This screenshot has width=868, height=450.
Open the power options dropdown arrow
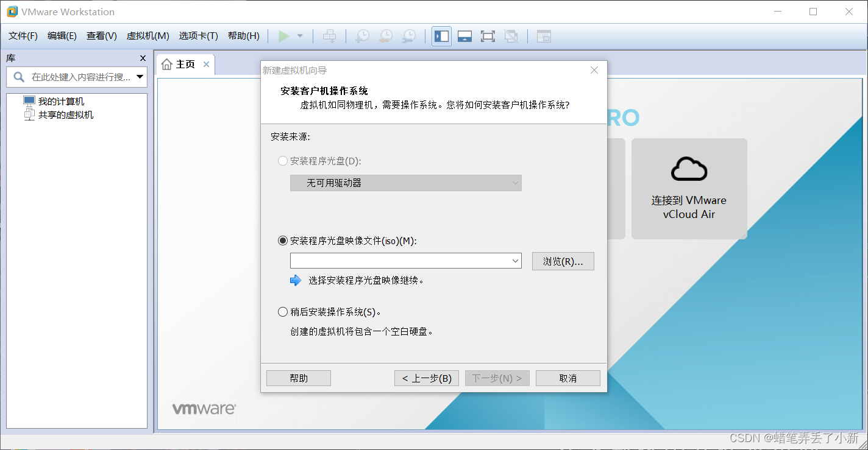click(300, 36)
